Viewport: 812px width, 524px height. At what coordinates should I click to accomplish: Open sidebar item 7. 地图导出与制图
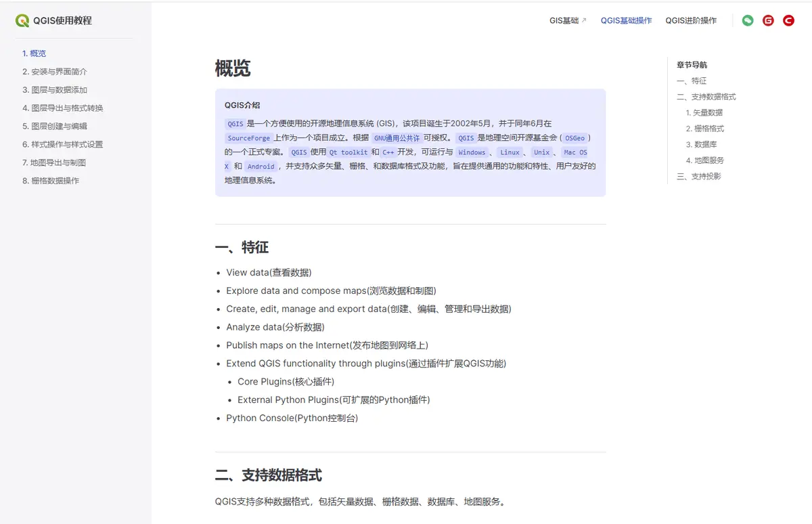pos(53,163)
